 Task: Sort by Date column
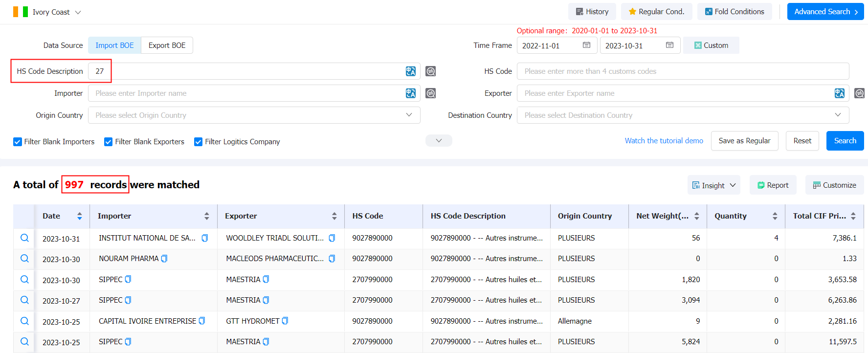point(80,216)
